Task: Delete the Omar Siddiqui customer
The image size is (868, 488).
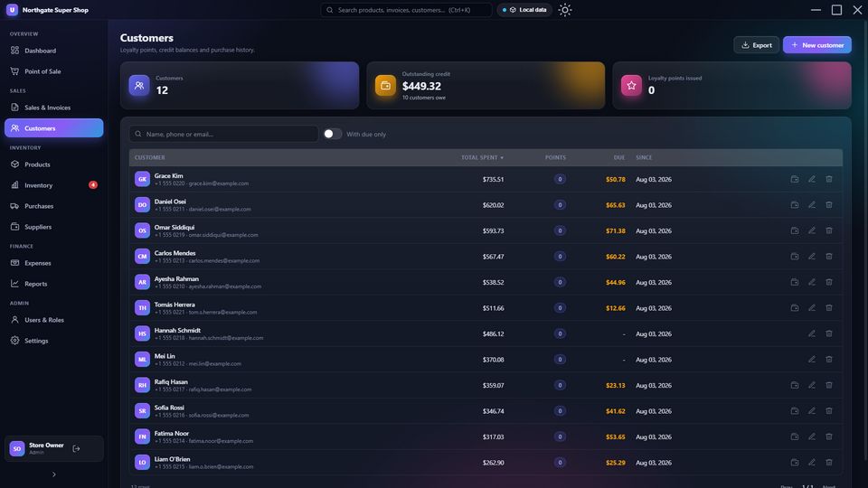Action: coord(829,230)
